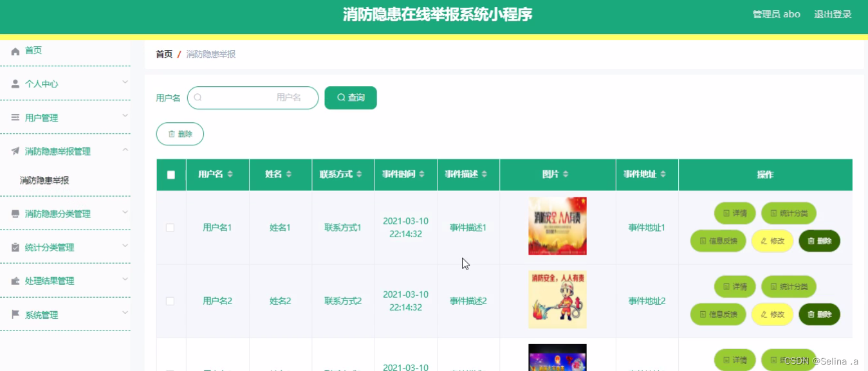Click sort arrows in 事件地址 column header
The width and height of the screenshot is (868, 371).
[x=663, y=174]
